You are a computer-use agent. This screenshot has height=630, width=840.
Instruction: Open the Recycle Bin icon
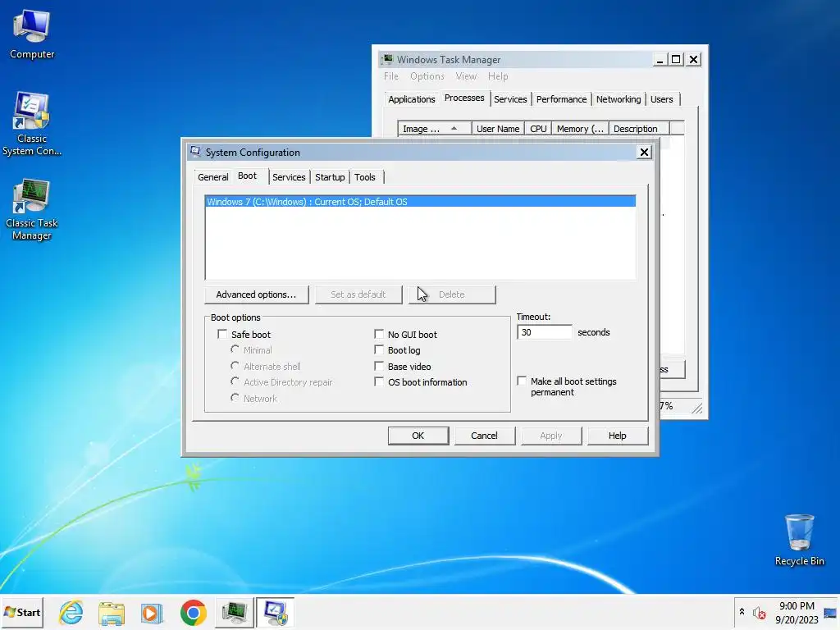pos(799,540)
